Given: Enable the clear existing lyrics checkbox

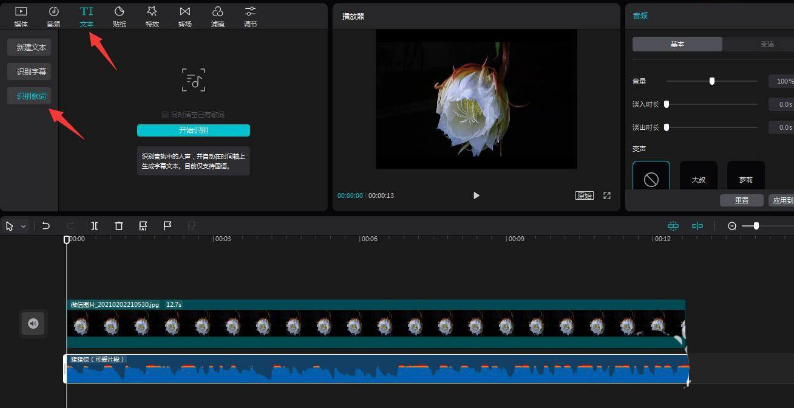Looking at the screenshot, I should tap(165, 115).
